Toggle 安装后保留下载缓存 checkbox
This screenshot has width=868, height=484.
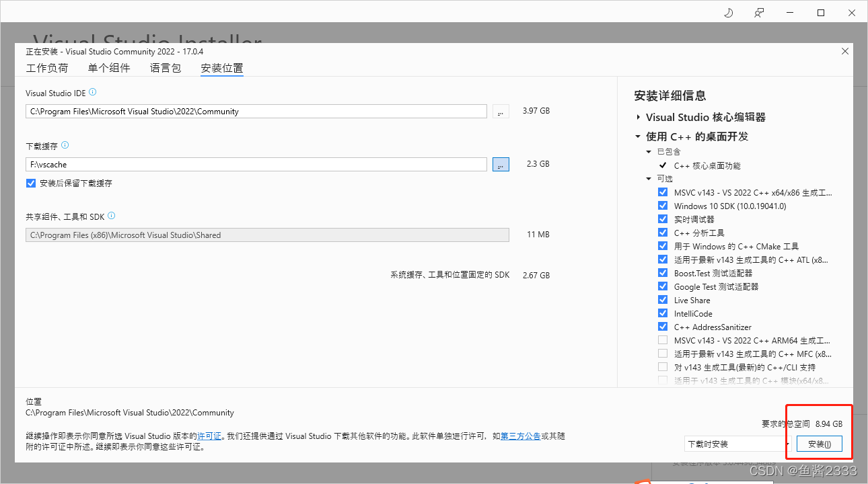30,183
